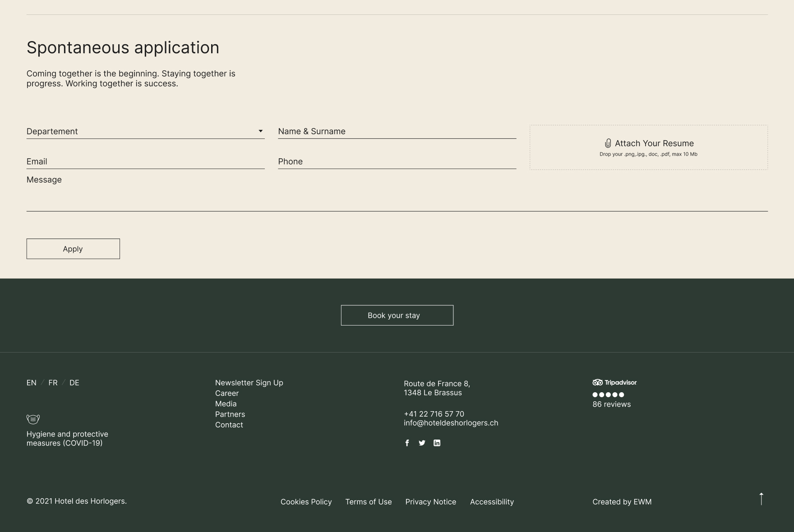Switch language to FR
Image resolution: width=794 pixels, height=532 pixels.
click(x=53, y=383)
